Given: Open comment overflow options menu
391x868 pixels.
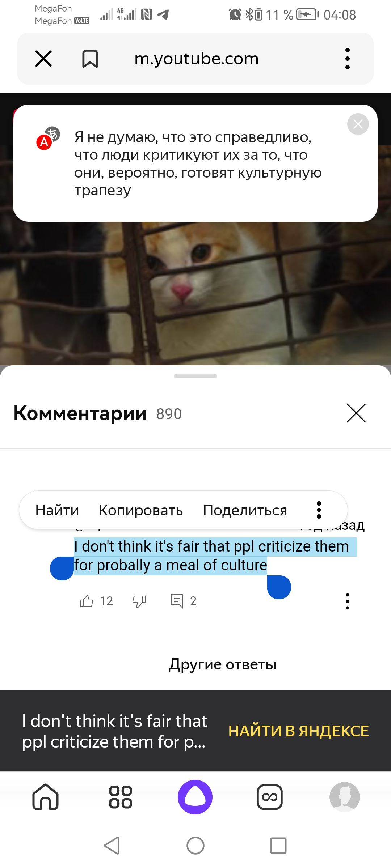Looking at the screenshot, I should click(x=348, y=601).
